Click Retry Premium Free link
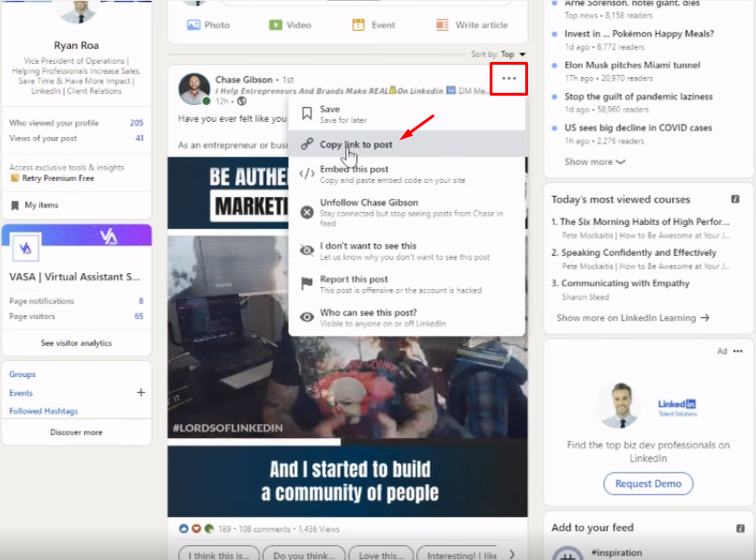756x560 pixels. tap(58, 178)
